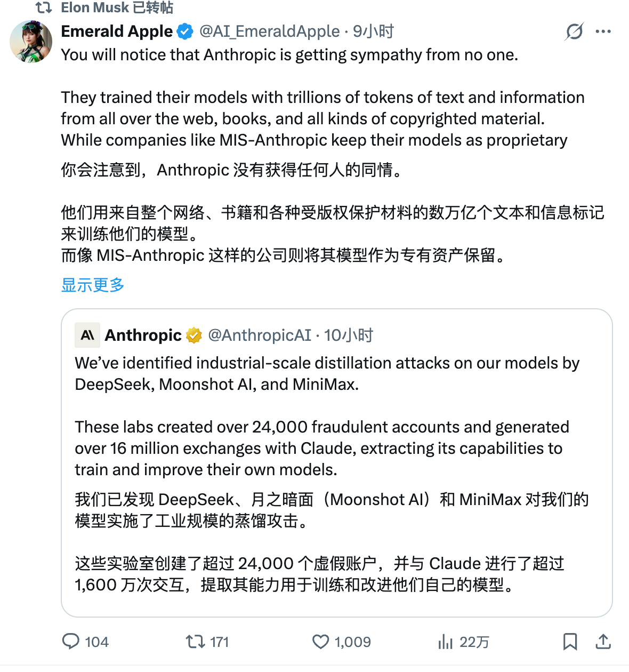
Task: Like the post via the heart icon
Action: tap(321, 642)
